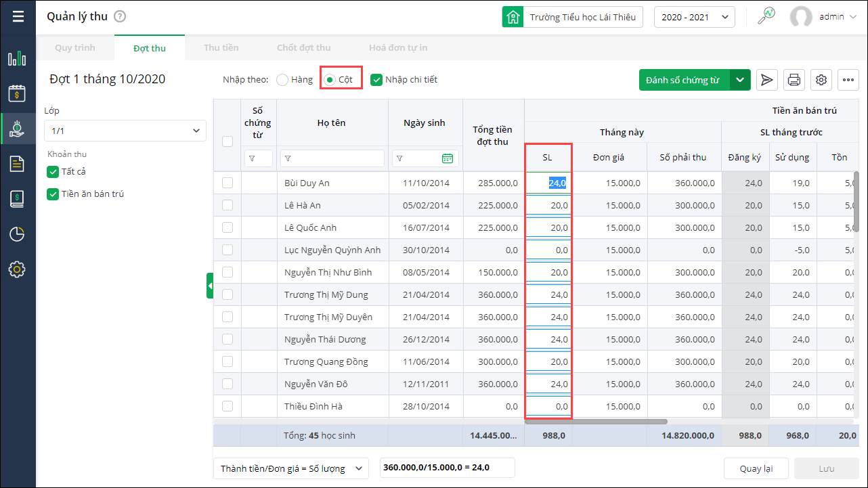This screenshot has height=488, width=868.
Task: Click the name Trương Quang Đồng
Action: point(326,361)
